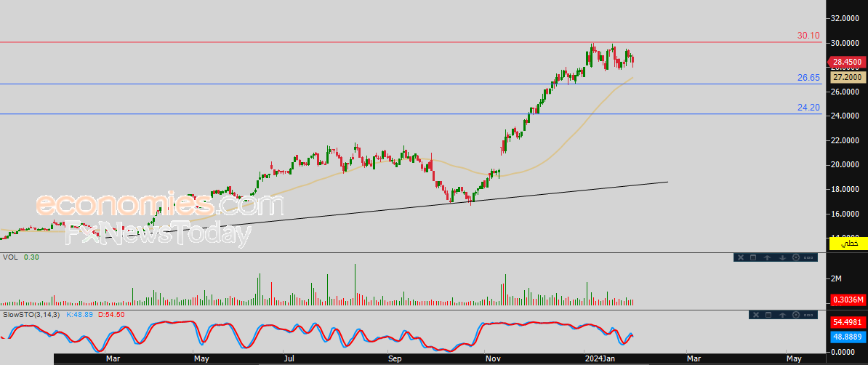Select the 54.4981 stochastic D tag
Viewport: 868px width, 365px height.
coord(847,322)
